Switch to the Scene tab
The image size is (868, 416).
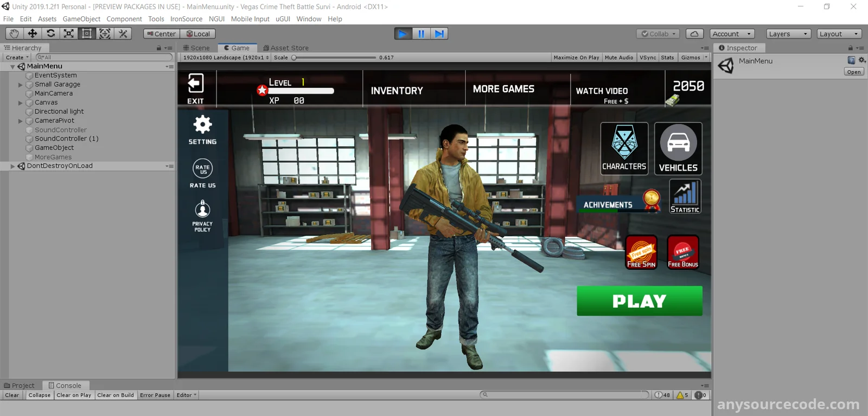[196, 48]
